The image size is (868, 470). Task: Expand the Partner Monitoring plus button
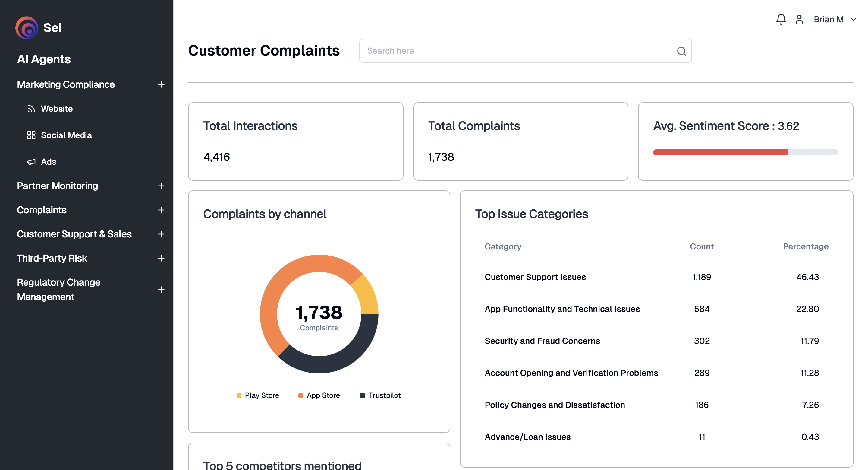pyautogui.click(x=161, y=186)
